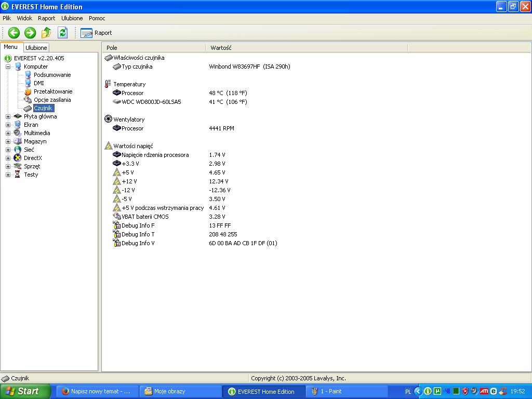Switch to the Ulubione tab
This screenshot has width=532, height=399.
[x=36, y=48]
